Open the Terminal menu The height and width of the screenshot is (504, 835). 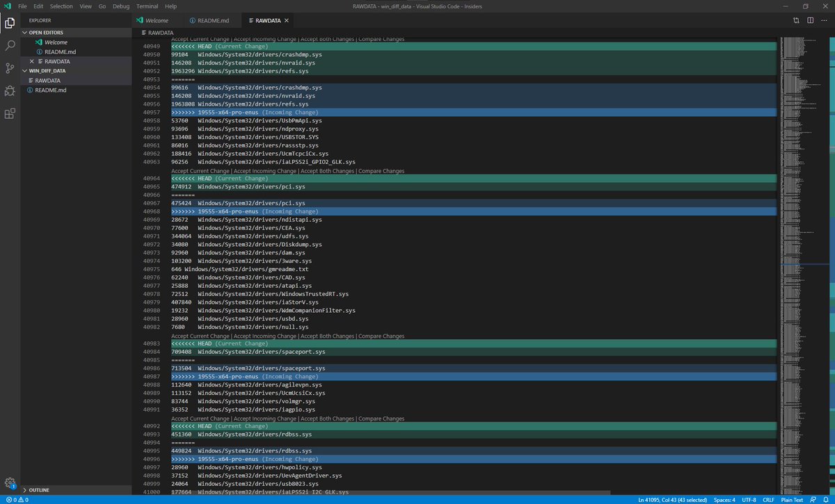tap(146, 6)
